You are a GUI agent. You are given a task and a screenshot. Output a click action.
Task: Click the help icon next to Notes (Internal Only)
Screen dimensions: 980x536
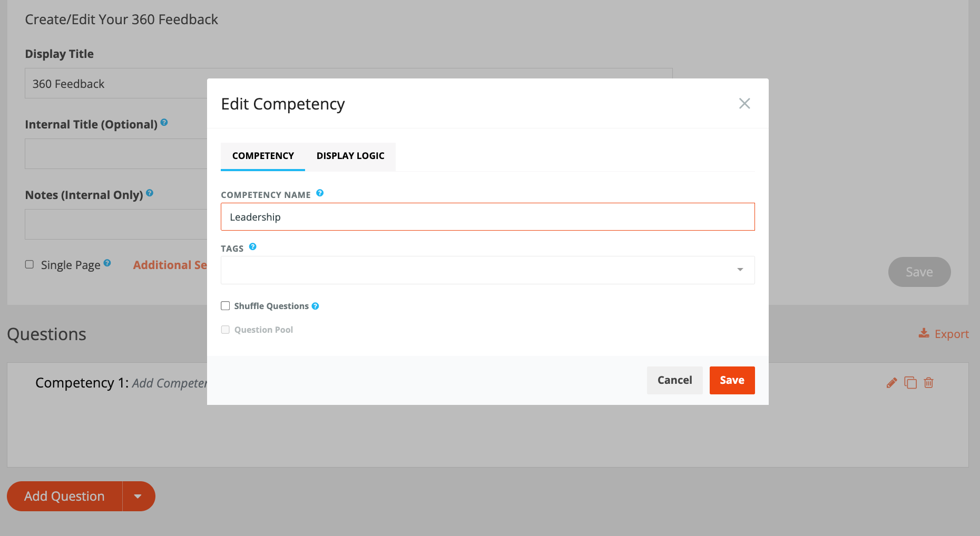[150, 193]
